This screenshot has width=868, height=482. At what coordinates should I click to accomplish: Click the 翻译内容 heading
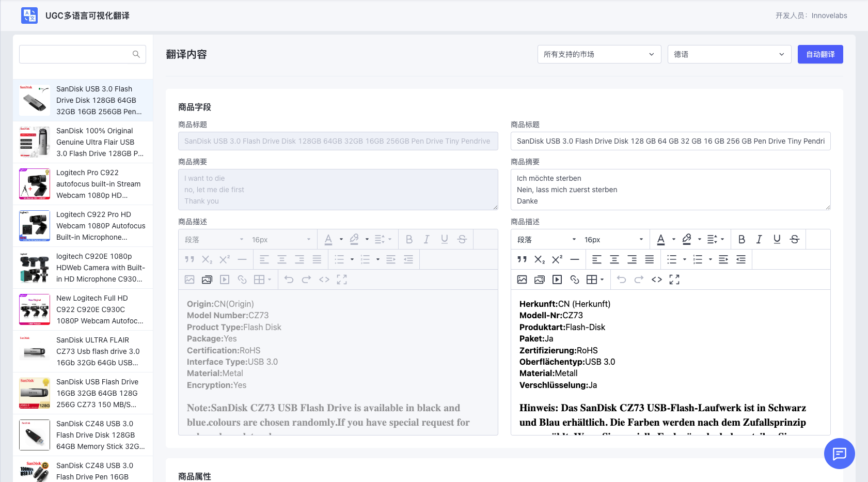point(186,54)
